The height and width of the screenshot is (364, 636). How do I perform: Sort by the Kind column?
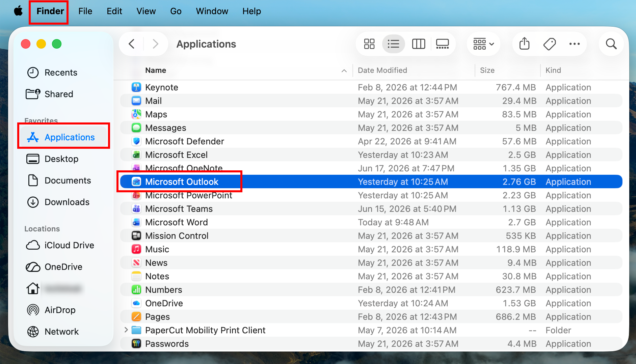click(x=553, y=70)
